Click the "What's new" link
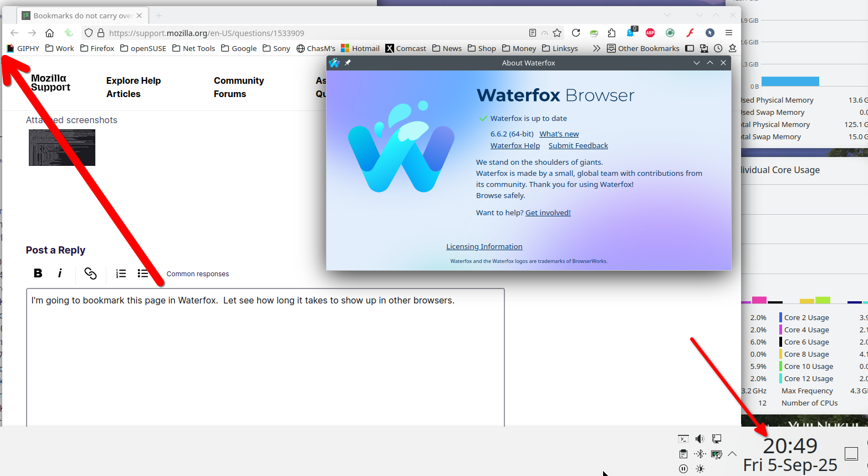868x476 pixels. pos(559,134)
